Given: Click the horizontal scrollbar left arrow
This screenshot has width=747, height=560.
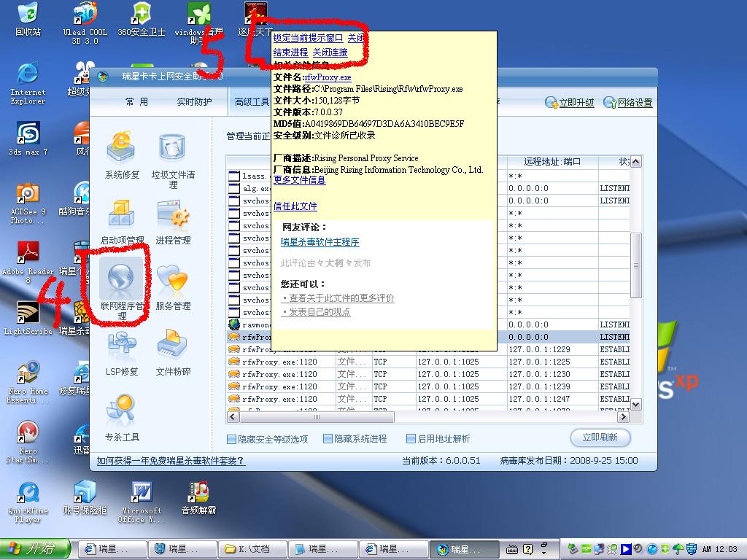Looking at the screenshot, I should tap(233, 416).
